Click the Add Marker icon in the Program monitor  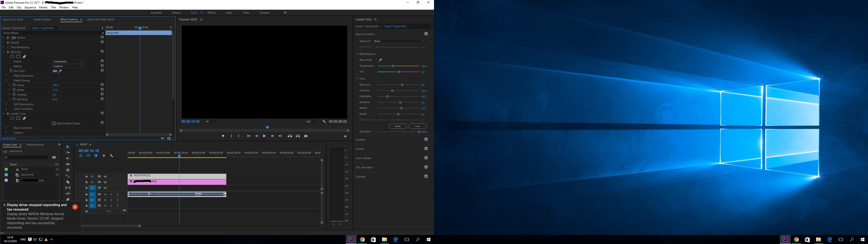223,136
